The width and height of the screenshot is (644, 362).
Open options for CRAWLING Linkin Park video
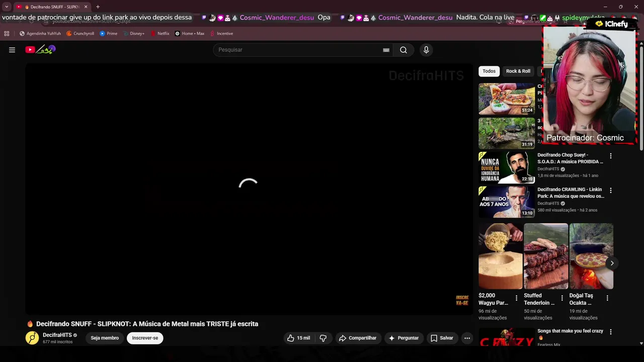pyautogui.click(x=611, y=191)
